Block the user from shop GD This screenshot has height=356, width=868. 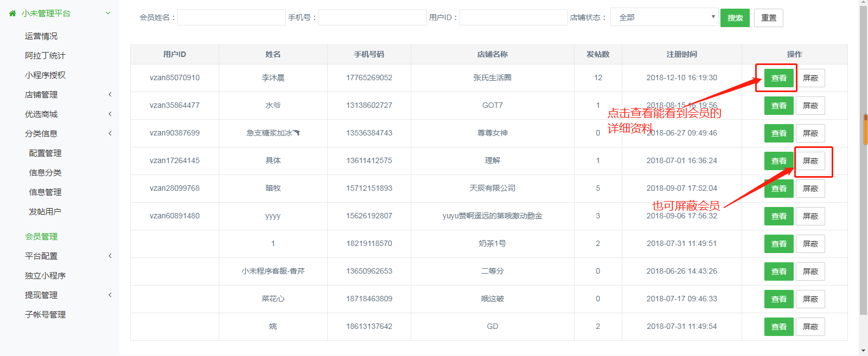coord(810,327)
